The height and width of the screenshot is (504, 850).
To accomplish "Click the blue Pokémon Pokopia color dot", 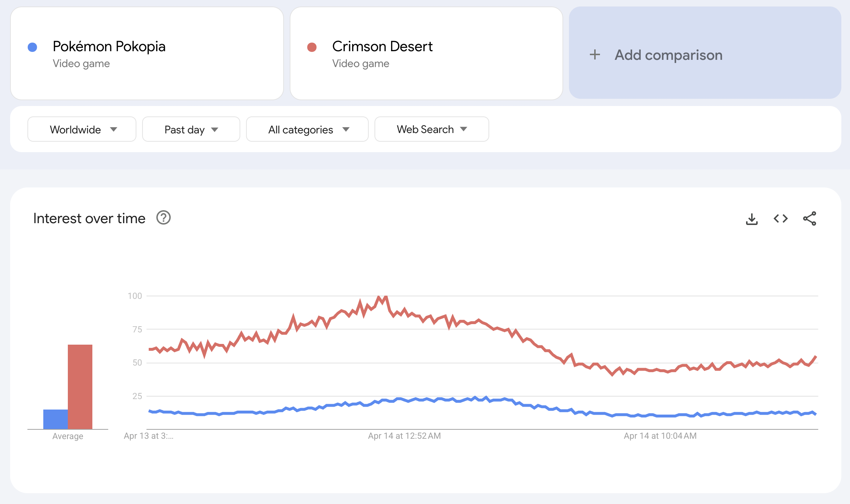I will pos(32,47).
